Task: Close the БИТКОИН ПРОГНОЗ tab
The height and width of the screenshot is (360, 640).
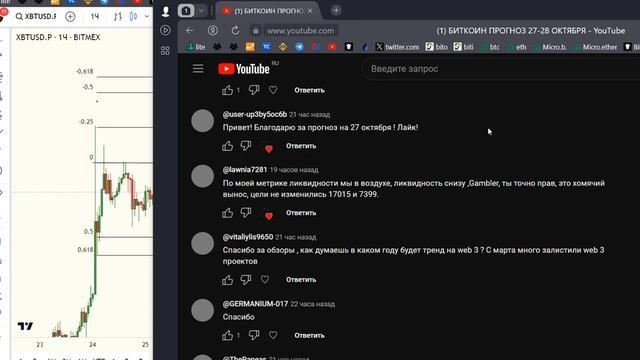Action: tap(310, 11)
